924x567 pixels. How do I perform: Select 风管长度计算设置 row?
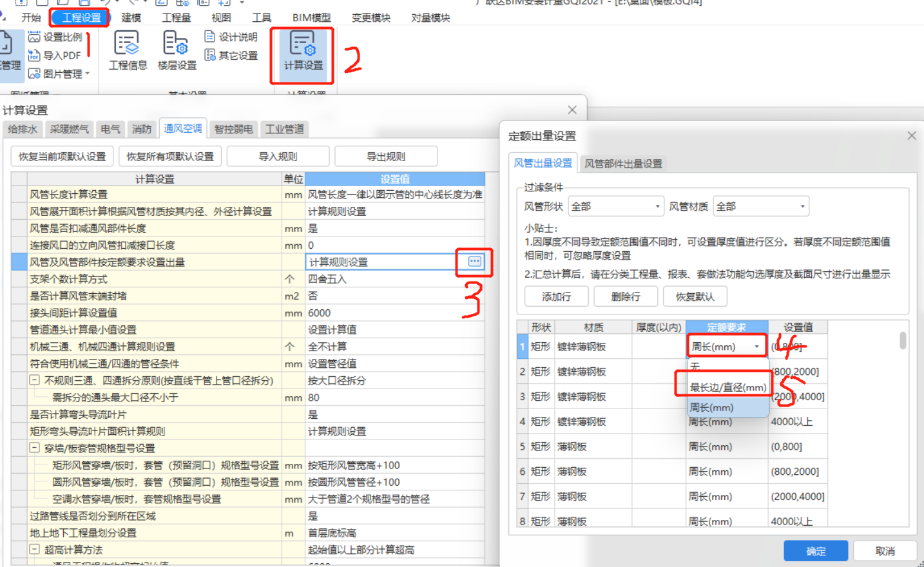tap(248, 194)
